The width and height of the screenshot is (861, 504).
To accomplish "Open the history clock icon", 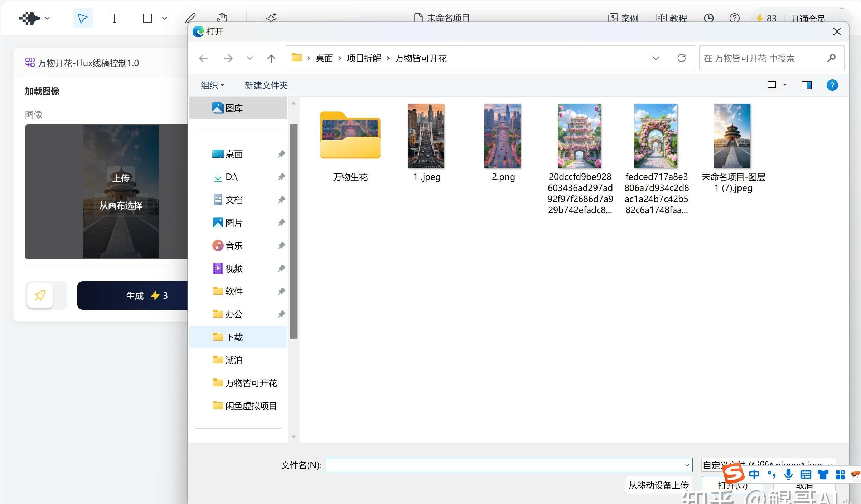I will click(708, 18).
